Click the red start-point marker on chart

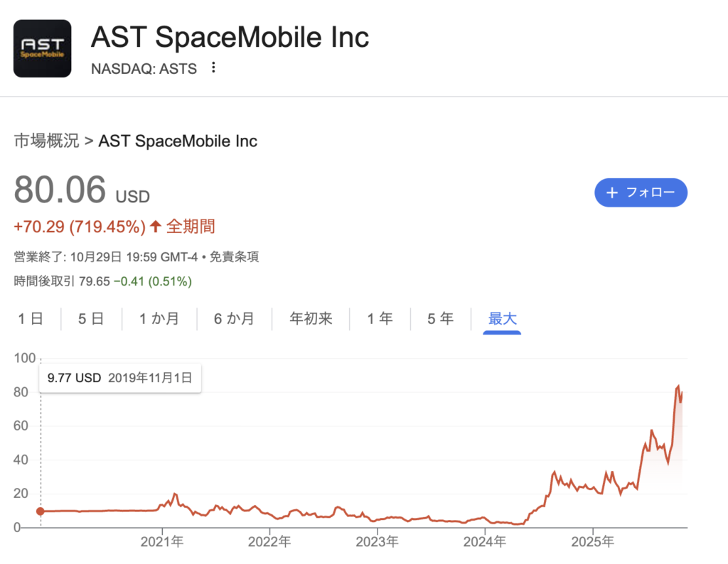(41, 511)
